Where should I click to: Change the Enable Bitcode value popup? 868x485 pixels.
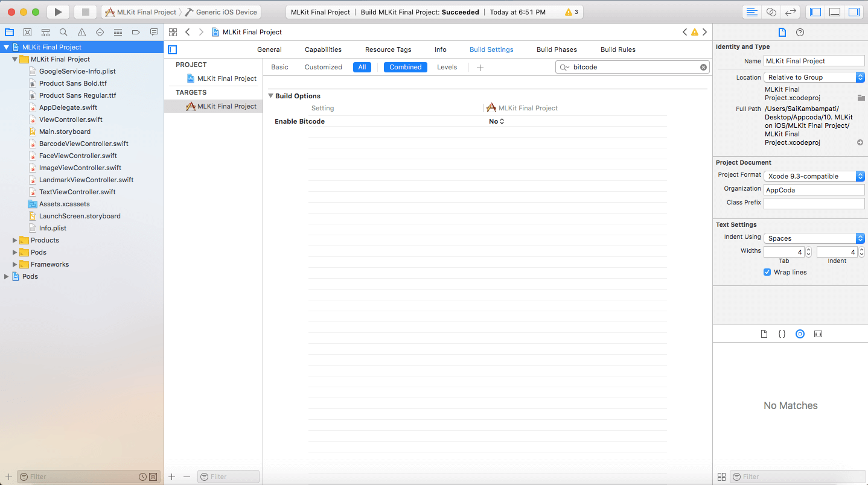[496, 121]
